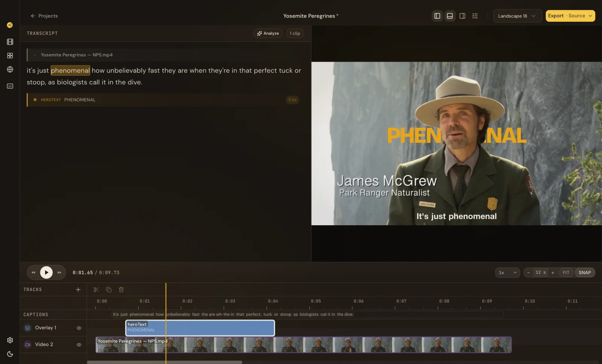Screen dimensions: 602x364
Task: Open the 1x playback speed dropdown
Action: (x=508, y=273)
